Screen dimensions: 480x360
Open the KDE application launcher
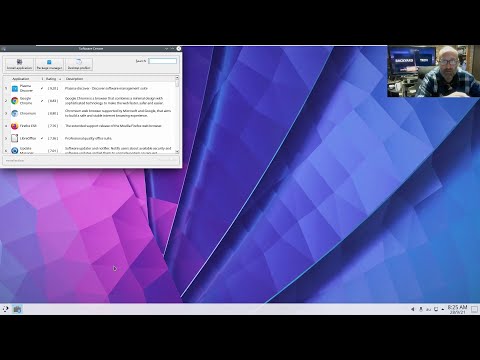click(x=5, y=309)
